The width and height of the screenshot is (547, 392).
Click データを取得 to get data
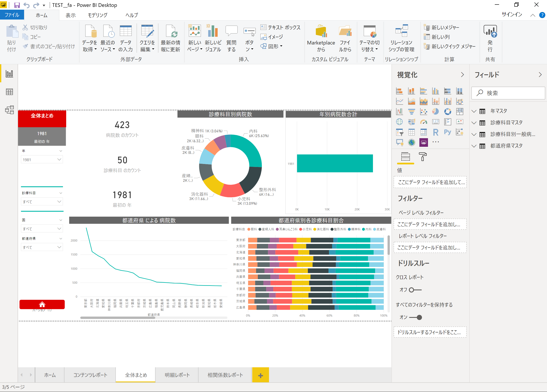tap(90, 38)
